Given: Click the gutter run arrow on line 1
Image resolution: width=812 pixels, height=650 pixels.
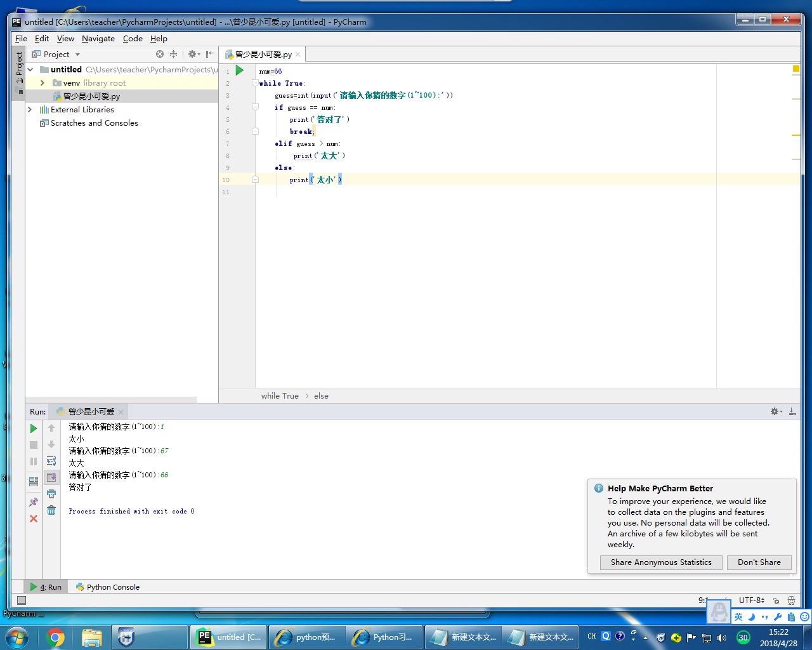Looking at the screenshot, I should tap(240, 70).
